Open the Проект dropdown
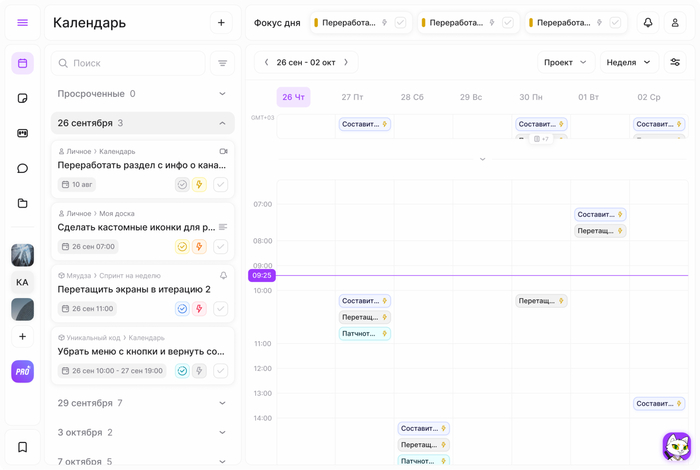The image size is (700, 470). pyautogui.click(x=565, y=62)
